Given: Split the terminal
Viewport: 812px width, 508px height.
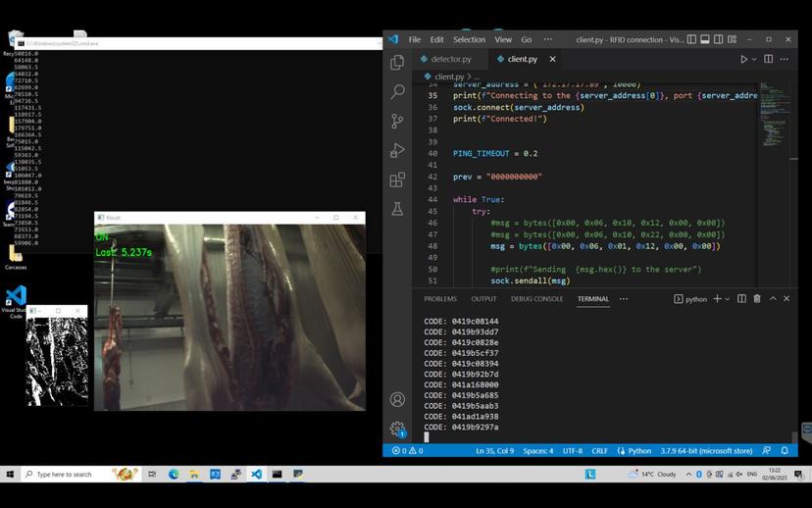Looking at the screenshot, I should [741, 299].
